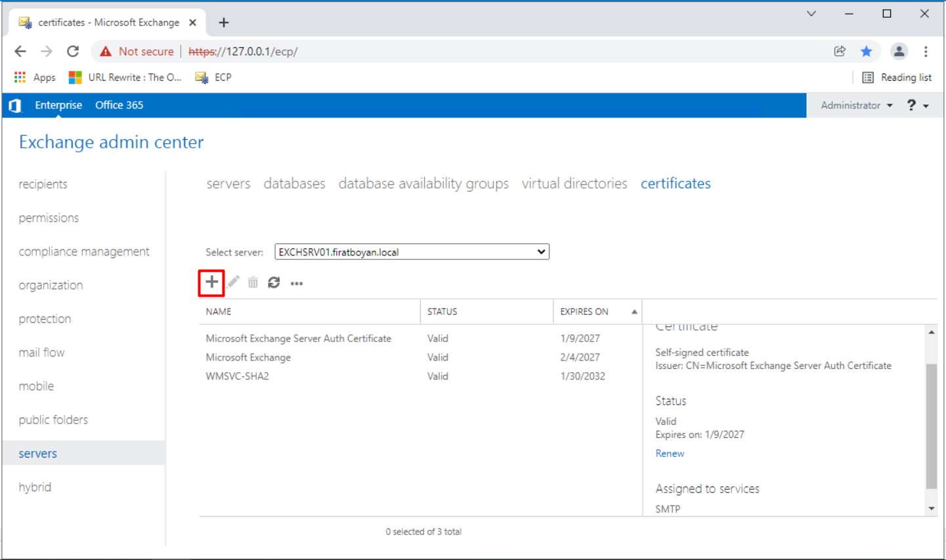Reload the browser page

73,51
